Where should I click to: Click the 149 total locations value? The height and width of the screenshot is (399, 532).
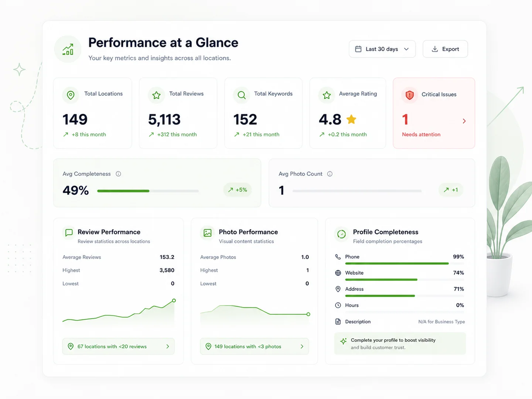(x=75, y=120)
